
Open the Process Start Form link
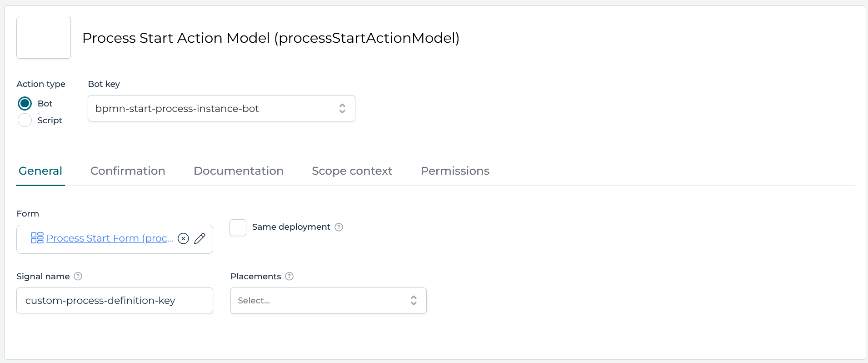point(109,238)
